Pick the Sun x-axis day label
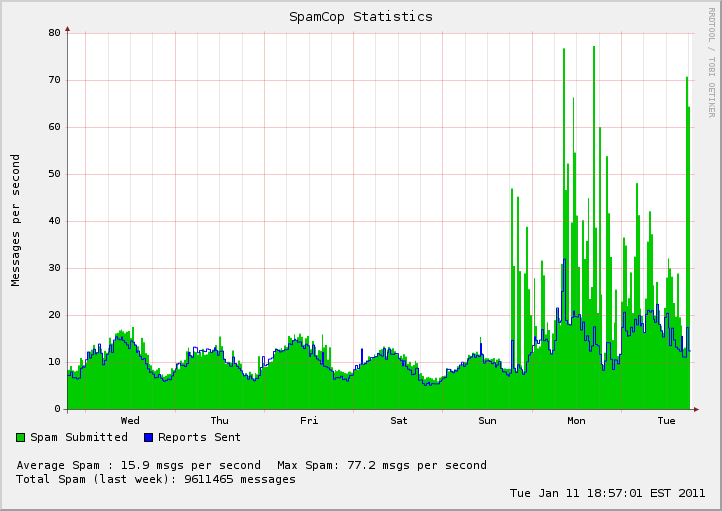The width and height of the screenshot is (722, 511). point(487,421)
